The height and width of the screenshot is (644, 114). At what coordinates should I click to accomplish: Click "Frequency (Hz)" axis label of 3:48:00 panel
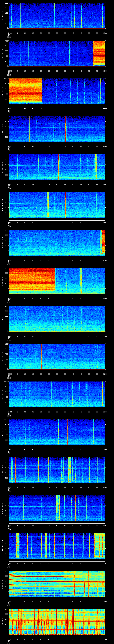3,280
